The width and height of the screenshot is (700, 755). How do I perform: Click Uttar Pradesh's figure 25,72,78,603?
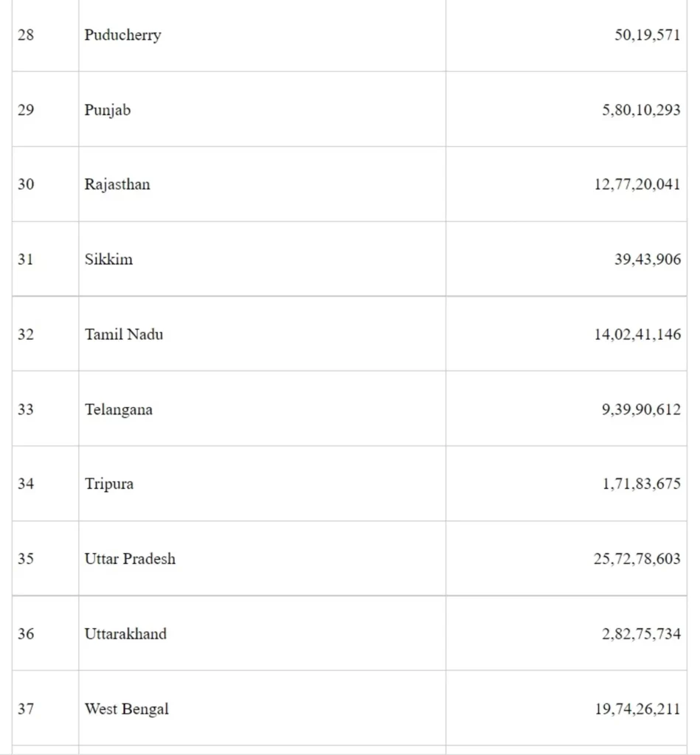(637, 559)
